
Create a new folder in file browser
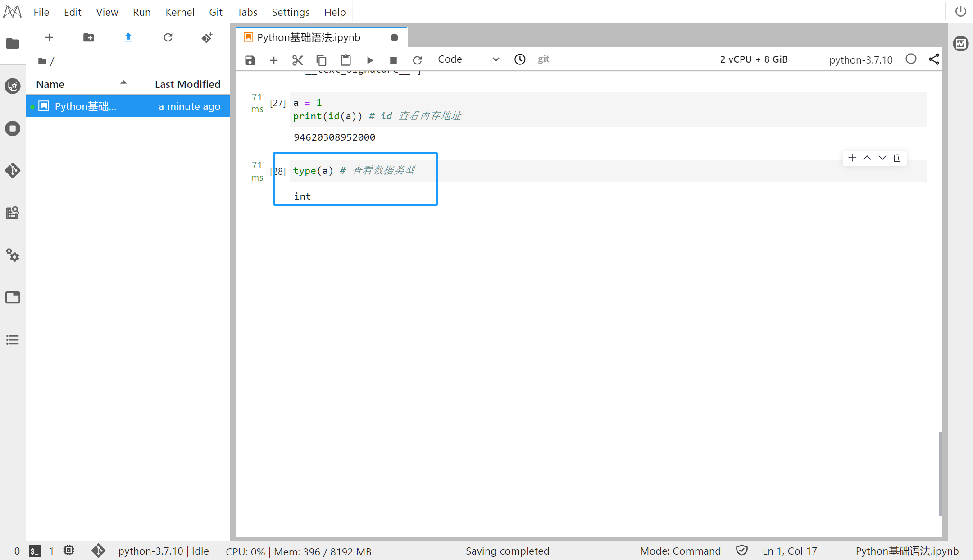pos(89,37)
